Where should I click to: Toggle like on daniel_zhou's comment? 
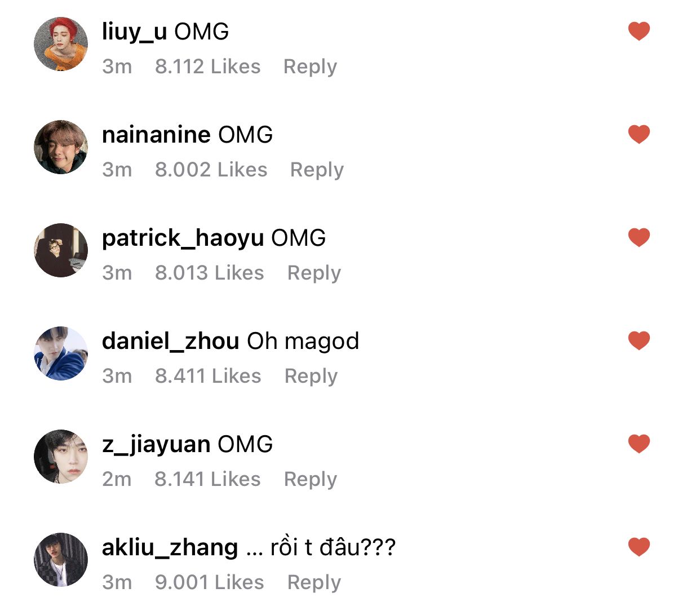point(639,340)
